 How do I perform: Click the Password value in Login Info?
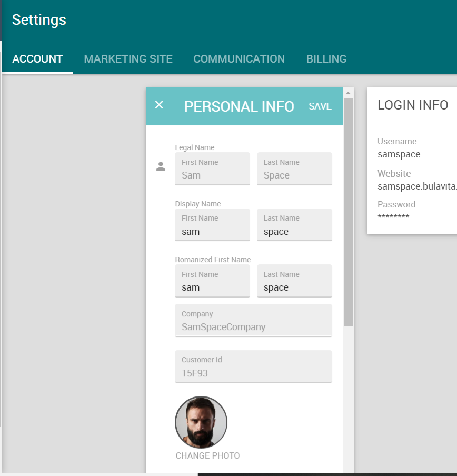tap(393, 217)
